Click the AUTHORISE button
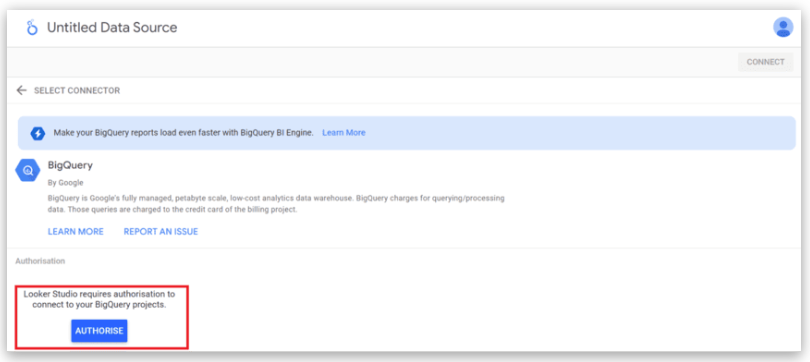 99,331
